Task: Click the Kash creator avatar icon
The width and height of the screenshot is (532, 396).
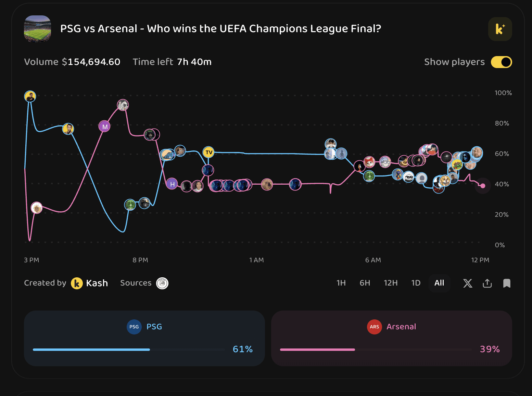Action: (x=77, y=283)
